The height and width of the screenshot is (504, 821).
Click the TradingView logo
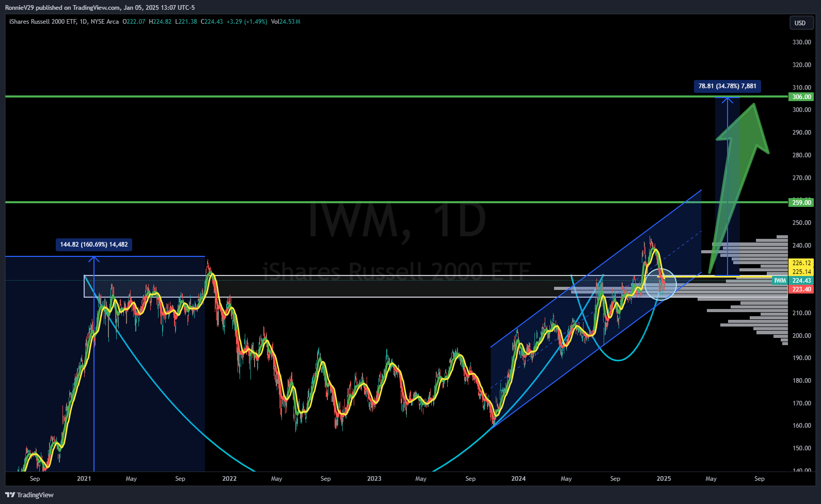[x=29, y=495]
